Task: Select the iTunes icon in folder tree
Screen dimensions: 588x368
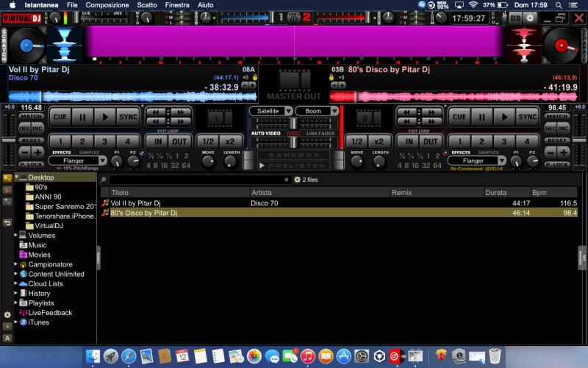Action: pos(24,322)
